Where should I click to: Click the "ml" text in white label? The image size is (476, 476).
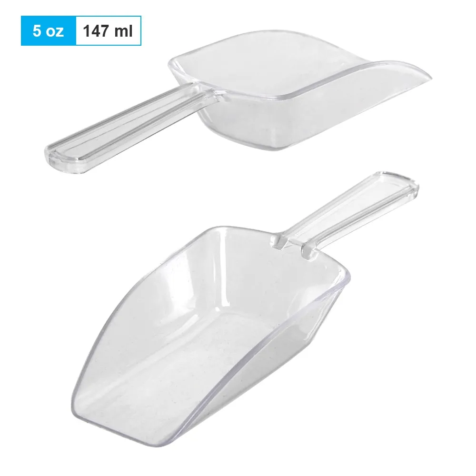(124, 30)
